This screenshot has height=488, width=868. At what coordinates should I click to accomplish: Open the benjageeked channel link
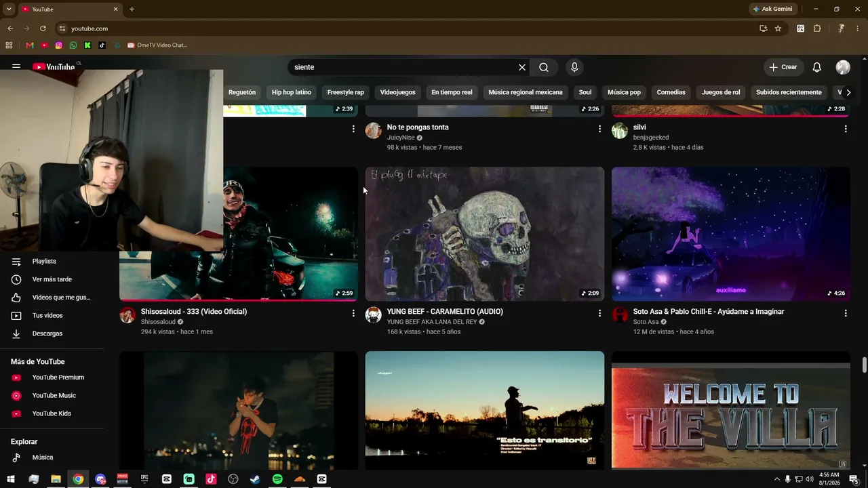tap(651, 138)
